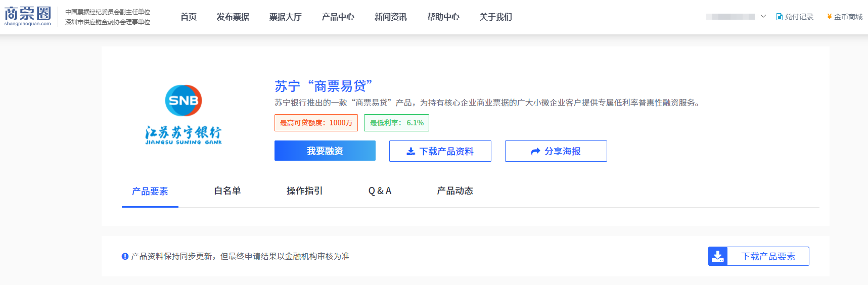Click the share arrow icon in 分享海报

536,152
